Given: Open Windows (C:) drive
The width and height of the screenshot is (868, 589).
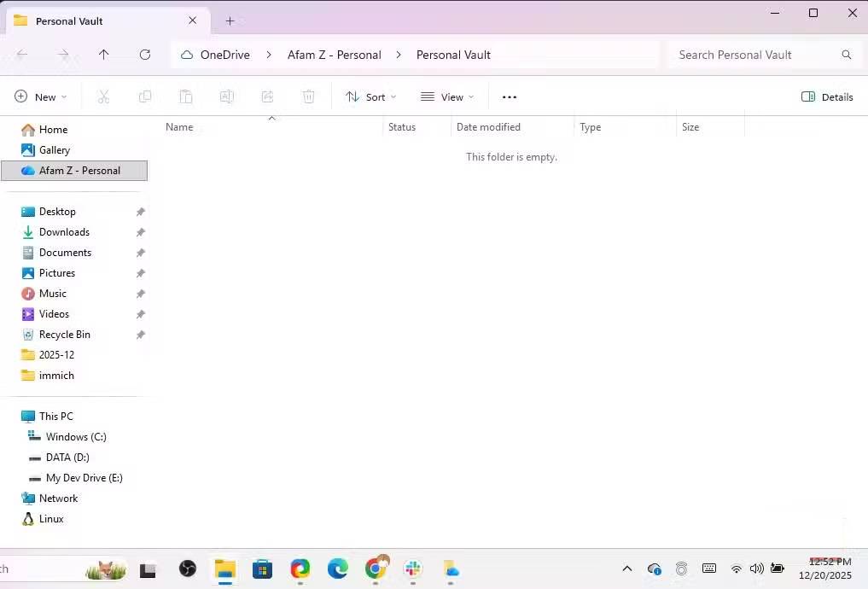Looking at the screenshot, I should coord(76,437).
